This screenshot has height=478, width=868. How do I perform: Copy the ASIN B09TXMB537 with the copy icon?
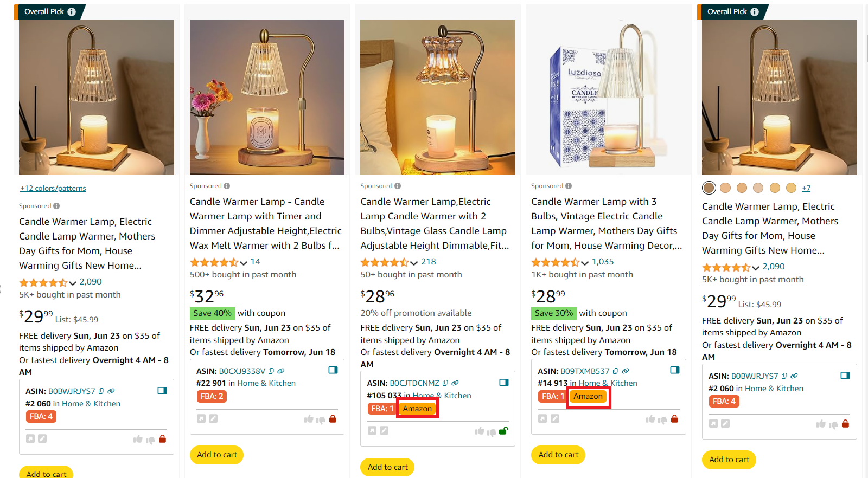point(616,371)
